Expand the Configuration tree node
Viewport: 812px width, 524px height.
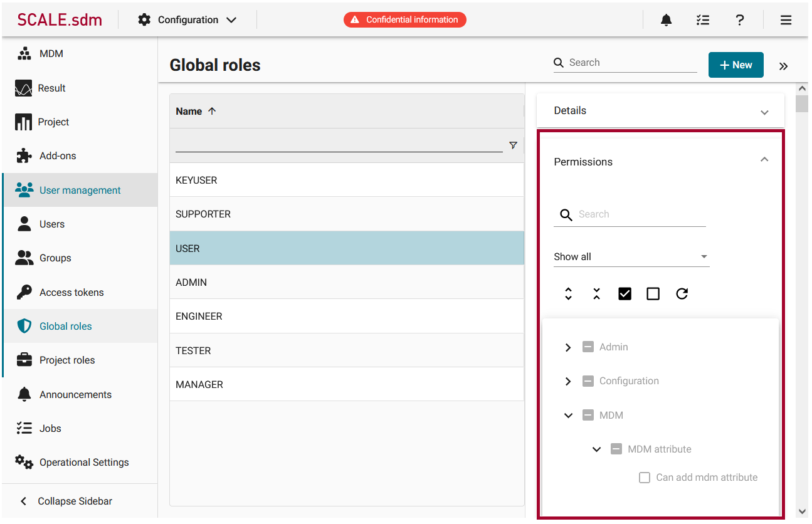(x=568, y=381)
